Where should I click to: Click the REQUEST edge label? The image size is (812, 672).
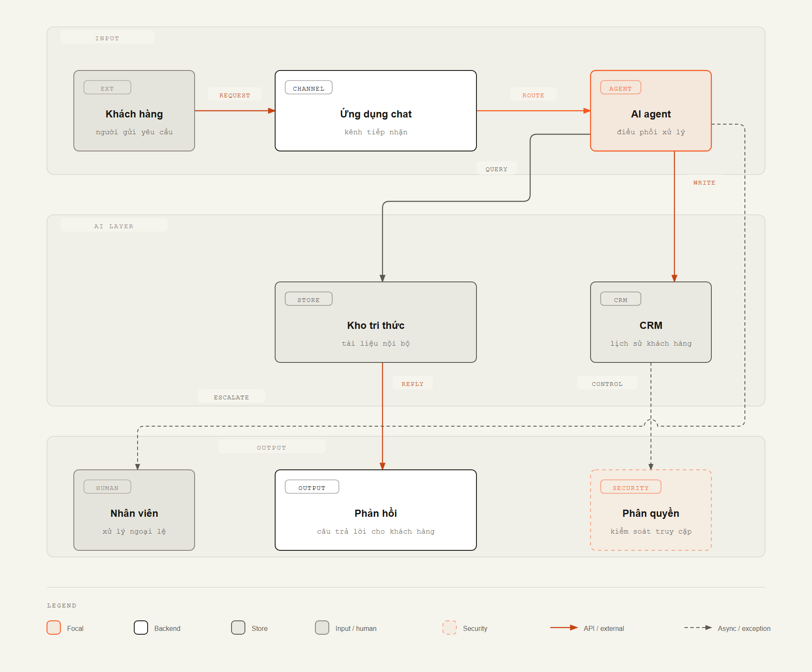click(x=235, y=95)
